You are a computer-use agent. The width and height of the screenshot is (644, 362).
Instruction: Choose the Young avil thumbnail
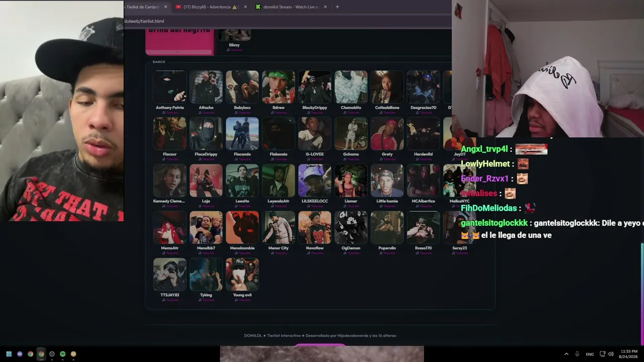tap(243, 274)
